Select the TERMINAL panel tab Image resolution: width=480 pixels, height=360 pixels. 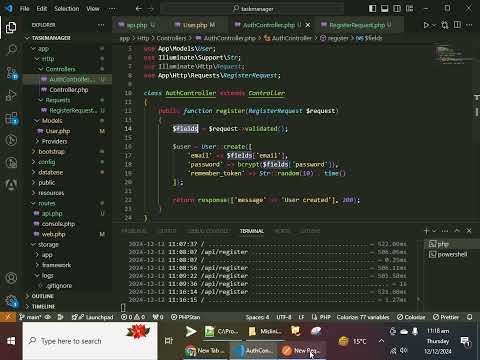click(252, 231)
